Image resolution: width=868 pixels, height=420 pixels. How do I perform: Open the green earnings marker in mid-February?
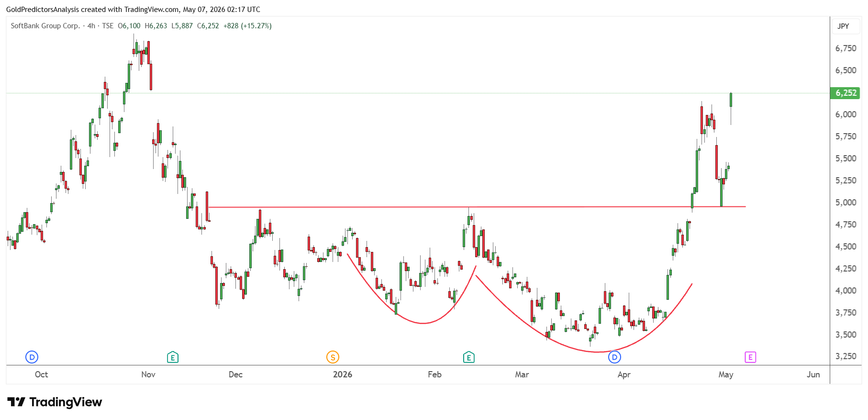pyautogui.click(x=469, y=357)
